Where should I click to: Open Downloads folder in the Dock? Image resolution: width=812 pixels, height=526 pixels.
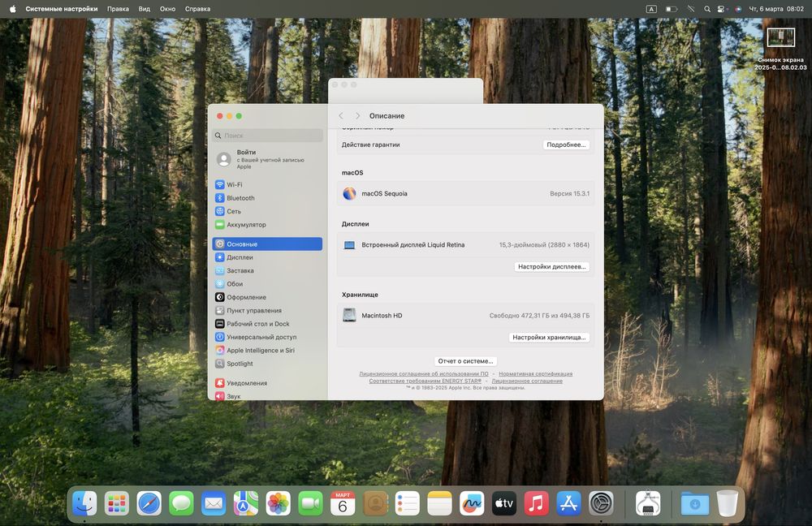(x=694, y=503)
